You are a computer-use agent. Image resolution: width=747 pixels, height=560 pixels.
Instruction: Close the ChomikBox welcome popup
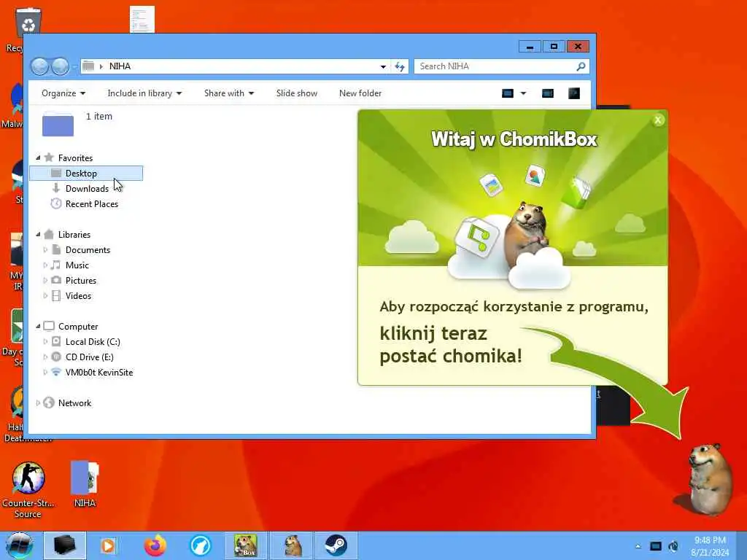pos(659,120)
